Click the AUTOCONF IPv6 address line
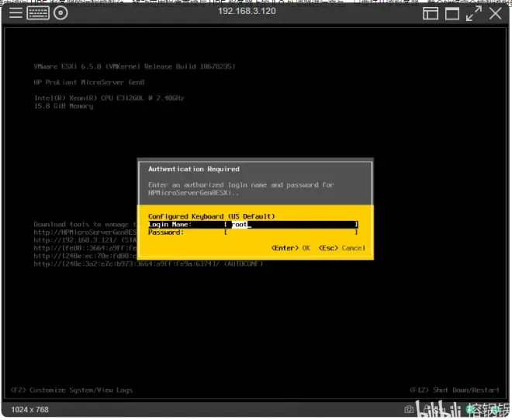 coord(148,263)
